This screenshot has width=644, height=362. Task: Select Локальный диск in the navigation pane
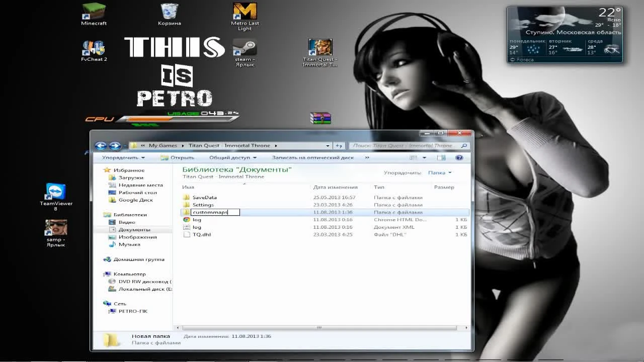144,289
